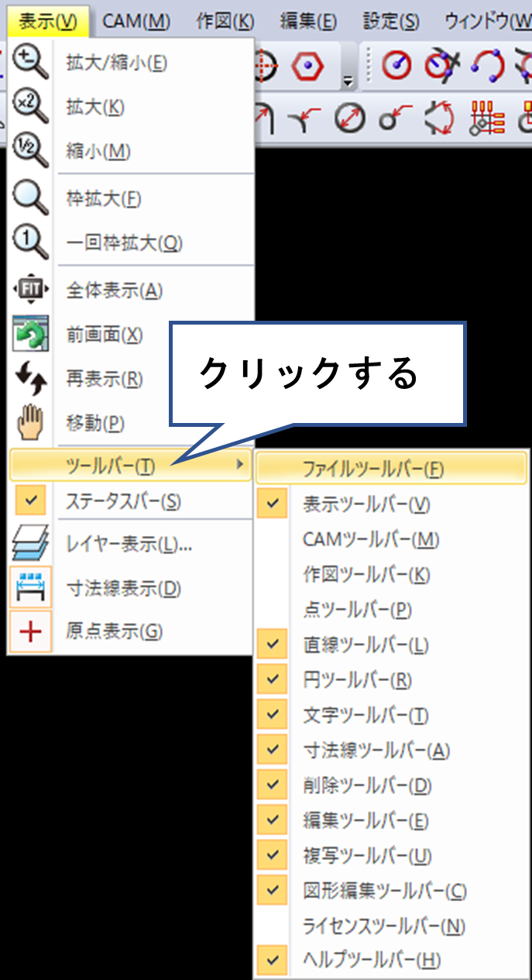Select the circle diameter dimension icon
The image size is (532, 980).
pyautogui.click(x=350, y=119)
